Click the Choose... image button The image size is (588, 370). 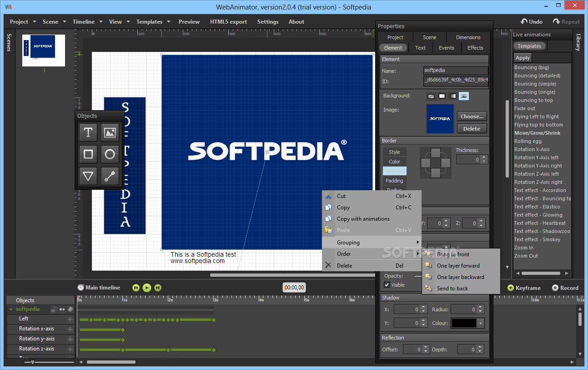click(472, 117)
